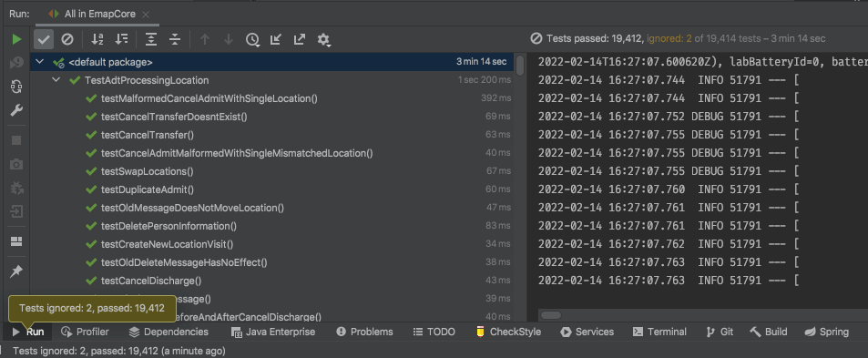Click the 16:27:07.752 DEBUG console line
Image resolution: width=868 pixels, height=358 pixels.
pyautogui.click(x=669, y=117)
